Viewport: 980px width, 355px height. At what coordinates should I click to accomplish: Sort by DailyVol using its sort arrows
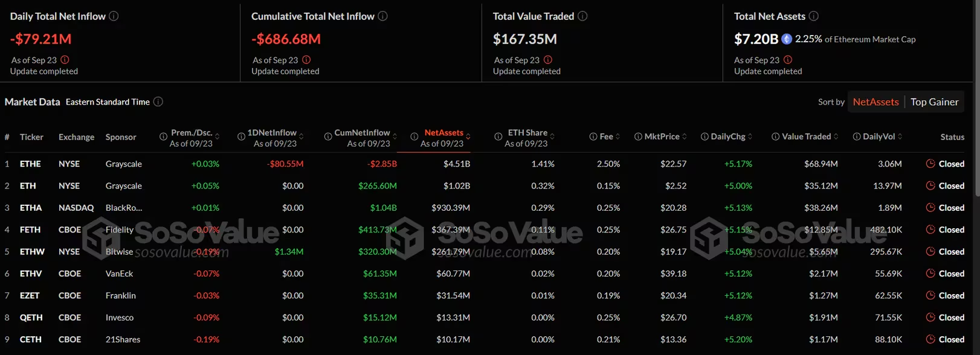900,137
